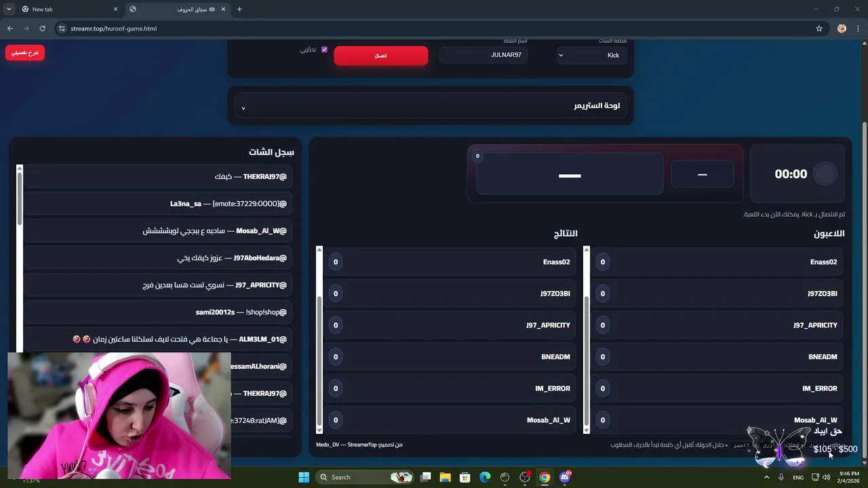
Task: Open the clock showing 9:46 PM
Action: tap(849, 477)
